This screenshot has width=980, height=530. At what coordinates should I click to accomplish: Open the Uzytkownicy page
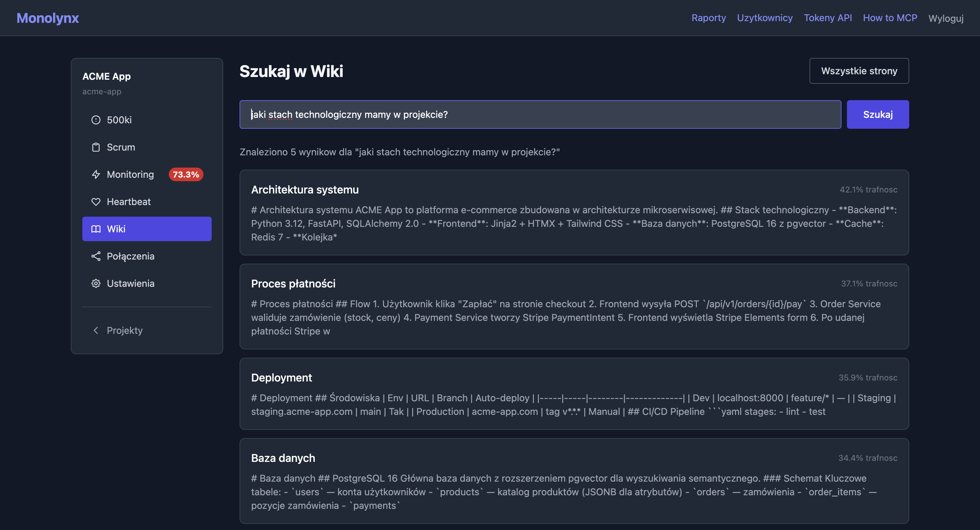[765, 18]
